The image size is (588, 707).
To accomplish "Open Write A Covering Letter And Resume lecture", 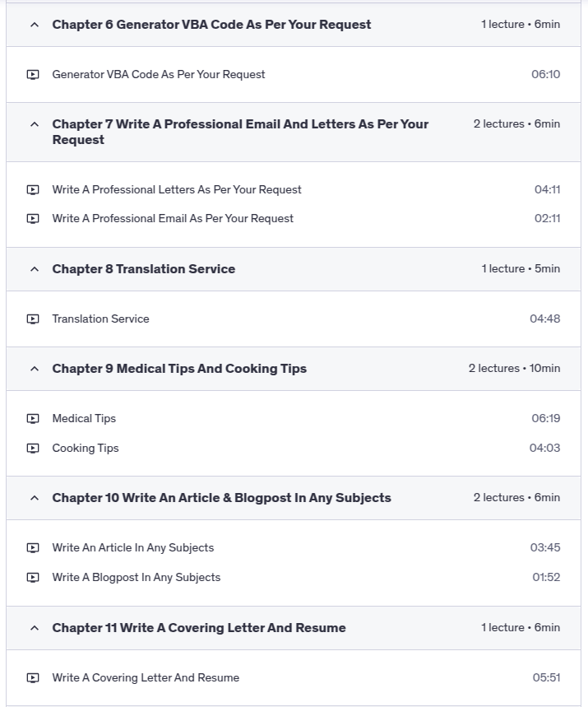I will click(146, 678).
